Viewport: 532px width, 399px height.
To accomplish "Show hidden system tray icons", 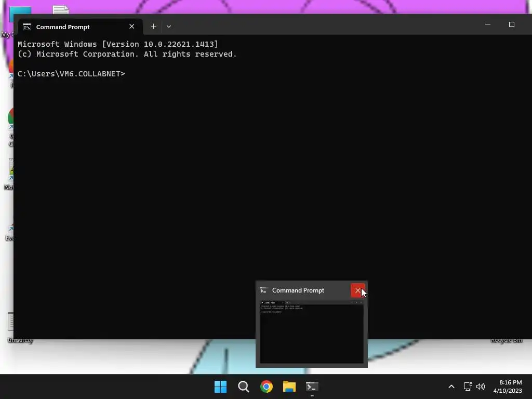I will pyautogui.click(x=451, y=387).
